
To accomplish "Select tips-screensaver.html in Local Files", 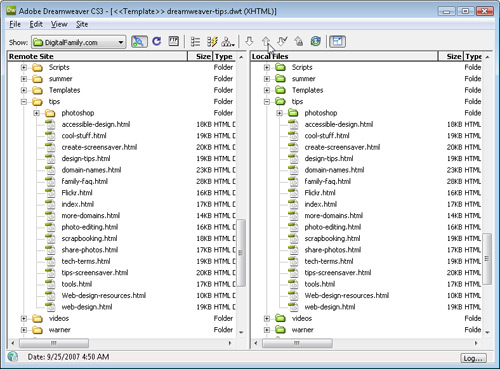I will 338,273.
